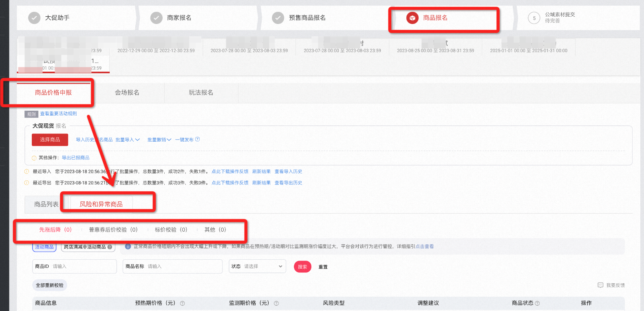Viewport: 644px width, 311px height.
Task: Select the 跨店满减非活动商品 tag toggle
Action: click(x=88, y=247)
